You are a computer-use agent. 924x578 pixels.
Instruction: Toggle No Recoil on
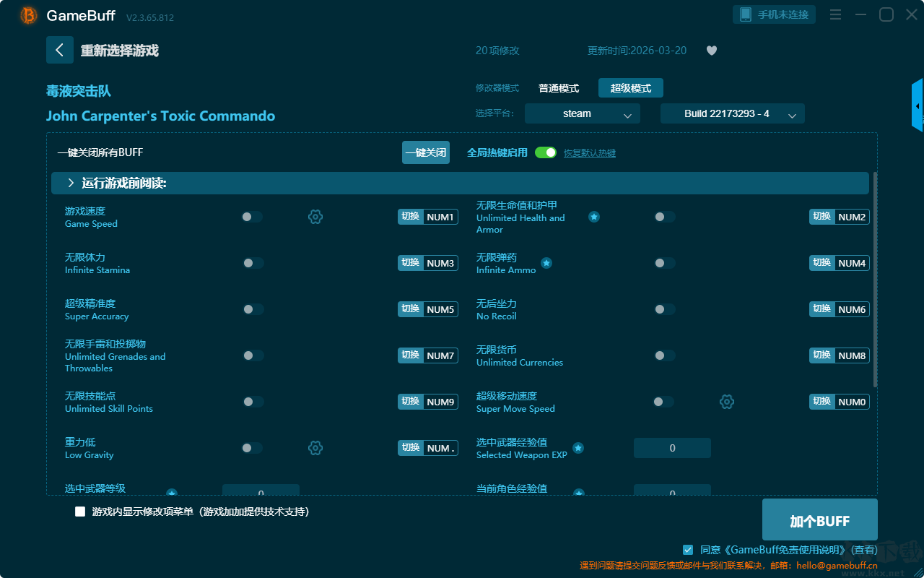click(x=663, y=309)
